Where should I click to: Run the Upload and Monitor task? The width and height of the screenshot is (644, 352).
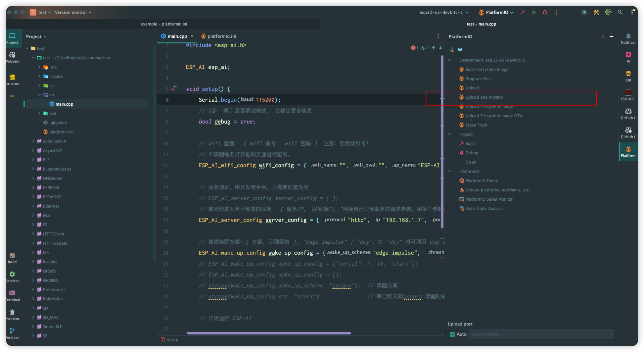point(484,97)
